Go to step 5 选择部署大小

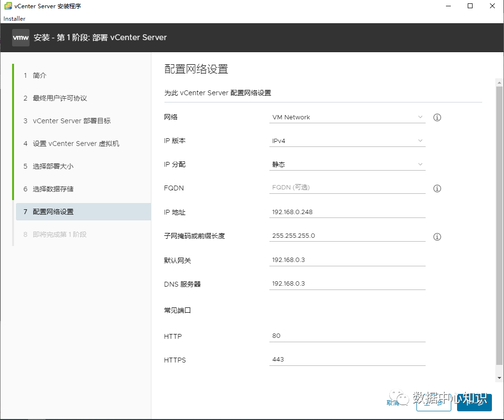83,166
